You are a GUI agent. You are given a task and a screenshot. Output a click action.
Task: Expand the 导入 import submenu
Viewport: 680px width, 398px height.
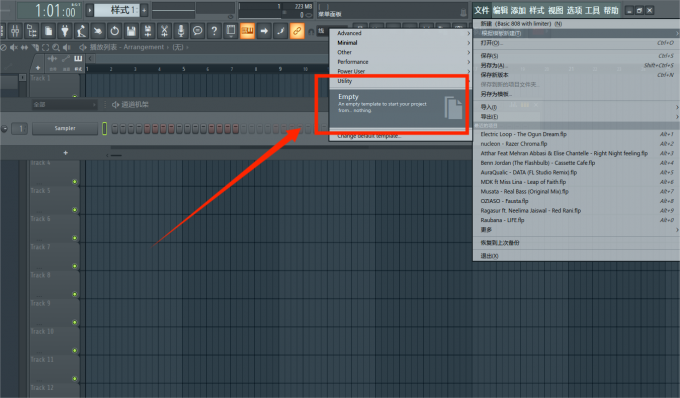pos(576,107)
